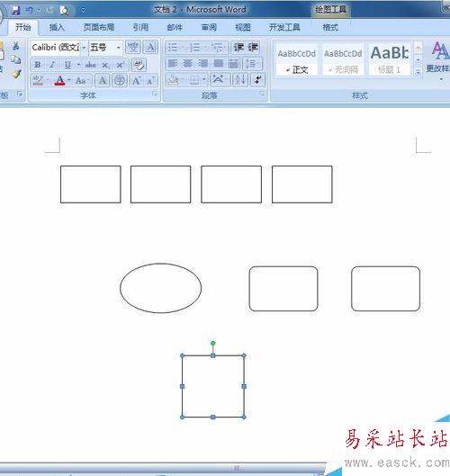Click the Decrease Indent icon
This screenshot has height=476, width=450.
coord(238,48)
